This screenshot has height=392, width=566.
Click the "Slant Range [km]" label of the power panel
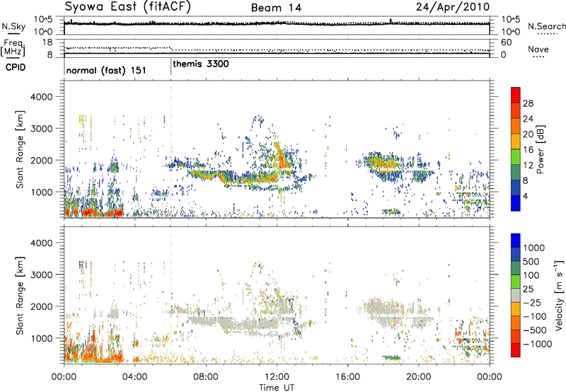pyautogui.click(x=20, y=149)
